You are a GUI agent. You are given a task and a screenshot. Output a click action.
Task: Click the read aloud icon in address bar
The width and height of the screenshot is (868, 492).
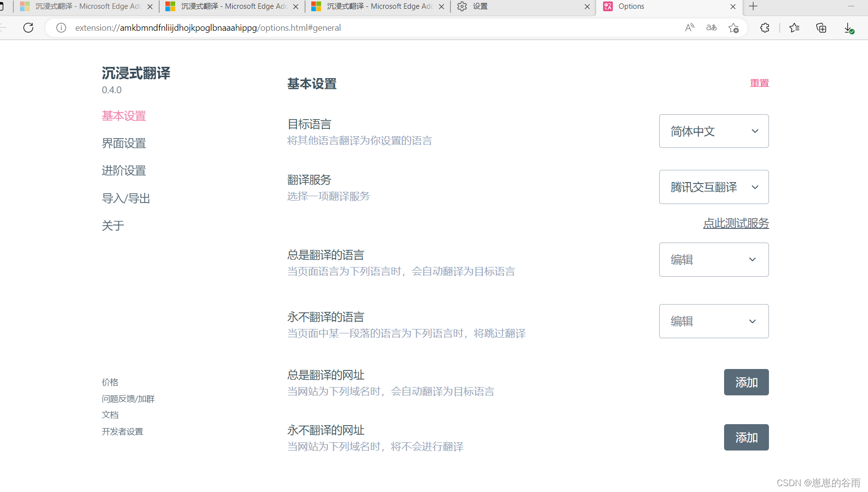(x=689, y=28)
